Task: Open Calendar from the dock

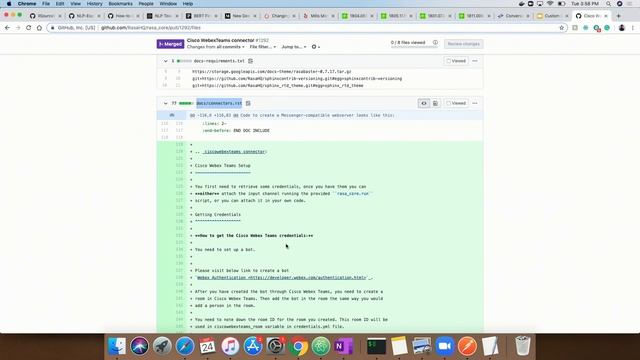Action: 207,346
